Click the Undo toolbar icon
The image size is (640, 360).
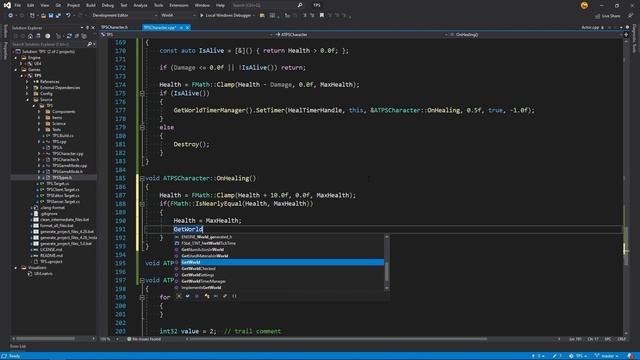click(x=68, y=16)
